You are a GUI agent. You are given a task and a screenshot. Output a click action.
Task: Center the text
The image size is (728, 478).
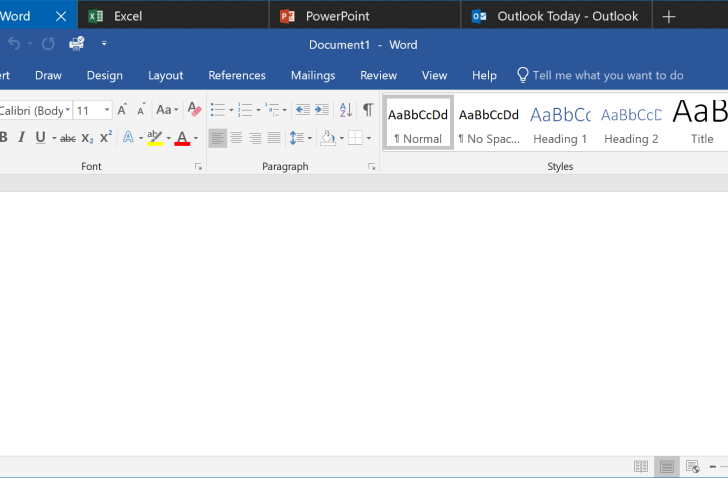[236, 138]
